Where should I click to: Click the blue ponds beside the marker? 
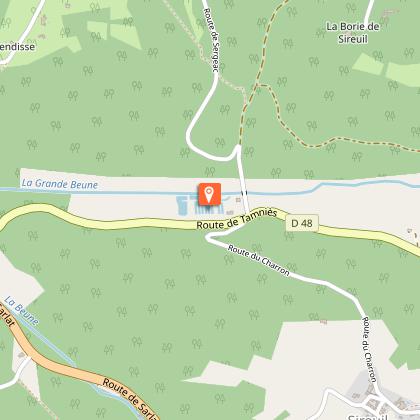click(x=199, y=206)
